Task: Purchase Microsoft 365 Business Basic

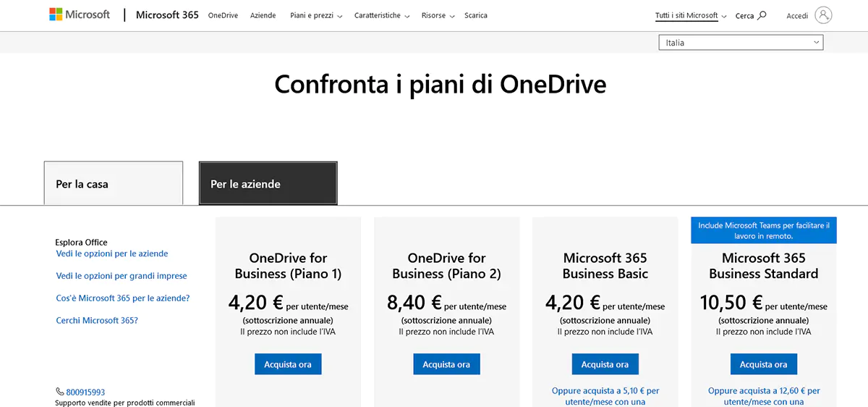Action: pos(605,364)
